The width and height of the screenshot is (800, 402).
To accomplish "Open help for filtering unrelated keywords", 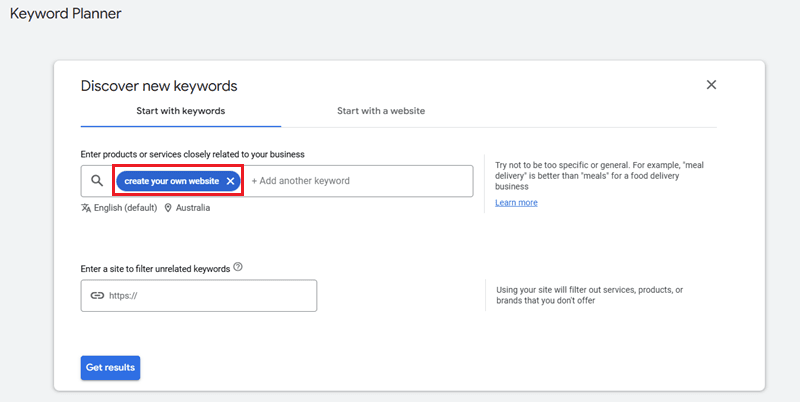I will (238, 268).
